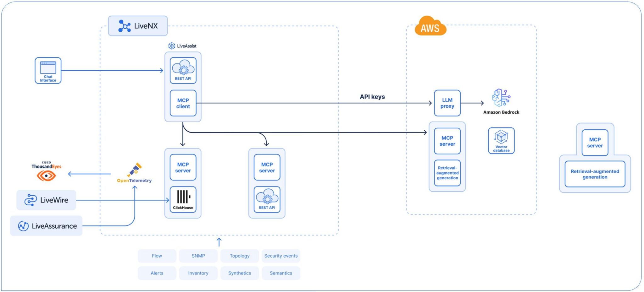Select the LLM proxy box
The image size is (644, 292).
point(447,103)
